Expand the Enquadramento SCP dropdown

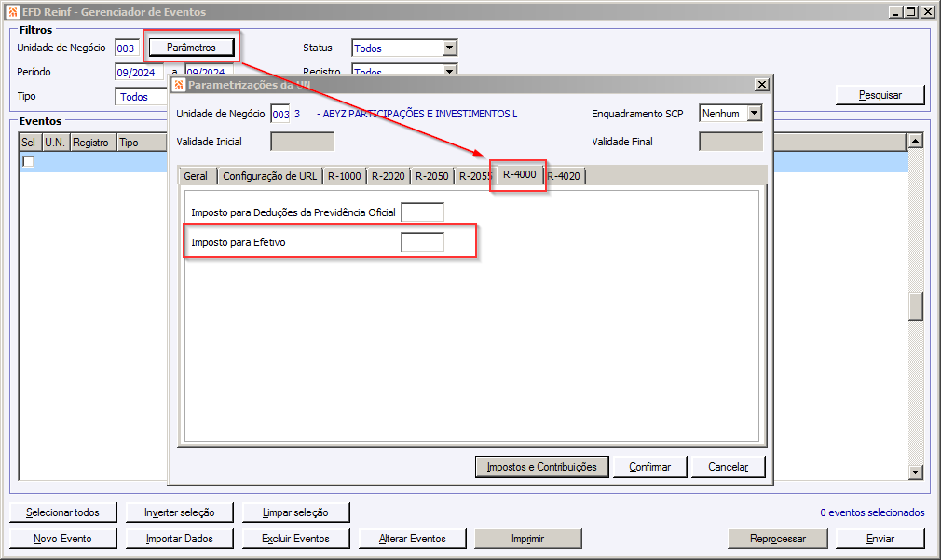point(755,113)
